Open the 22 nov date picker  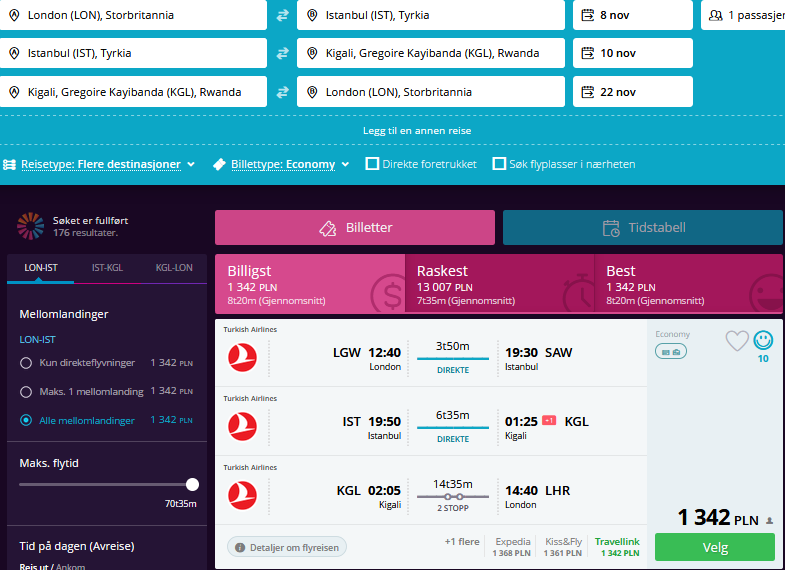click(633, 92)
